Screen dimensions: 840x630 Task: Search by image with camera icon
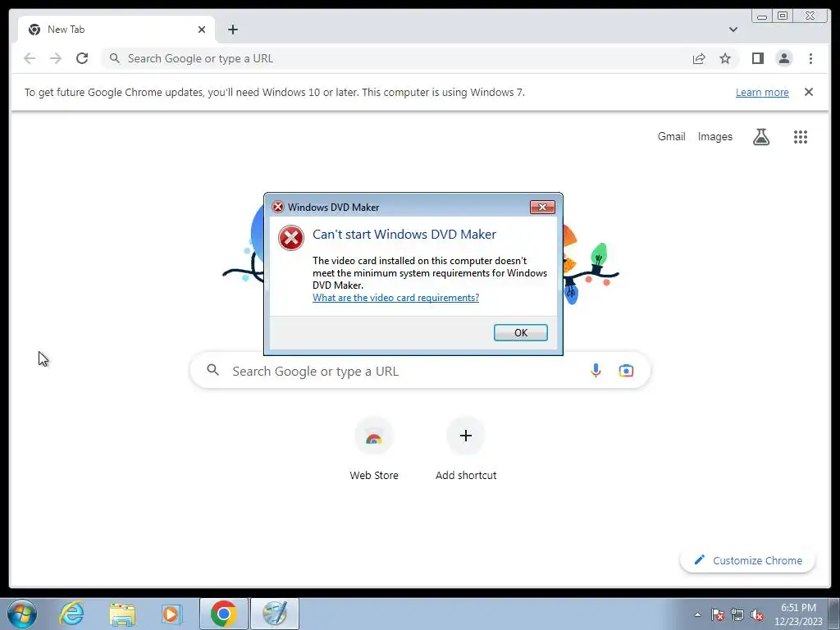coord(626,370)
